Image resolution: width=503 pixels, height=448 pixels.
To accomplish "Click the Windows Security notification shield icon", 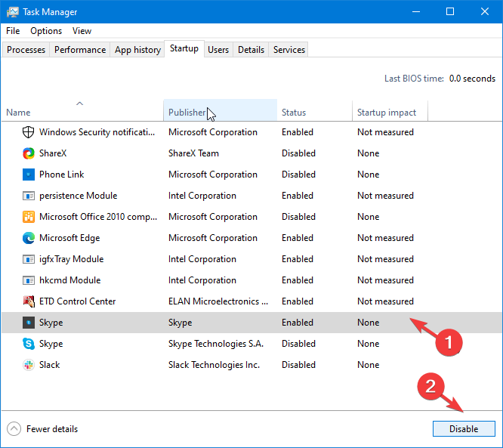I will click(x=28, y=132).
